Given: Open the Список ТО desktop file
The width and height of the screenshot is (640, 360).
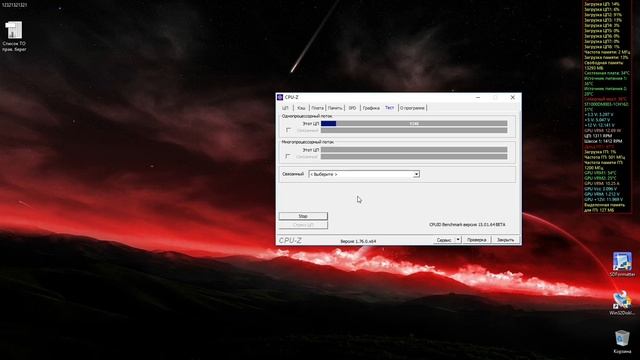Looking at the screenshot, I should [14, 36].
